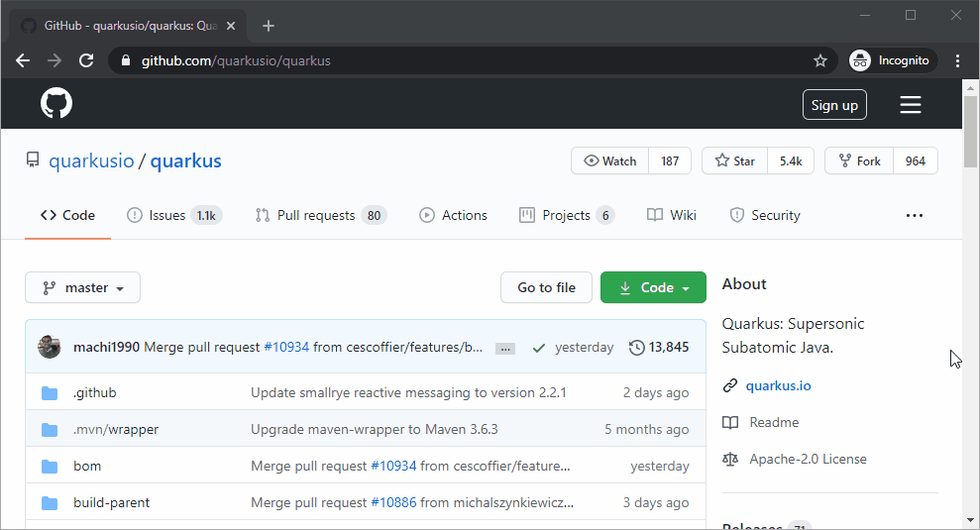Open .mvn/wrapper folder name
Screen dimensions: 980x530
[x=116, y=430]
